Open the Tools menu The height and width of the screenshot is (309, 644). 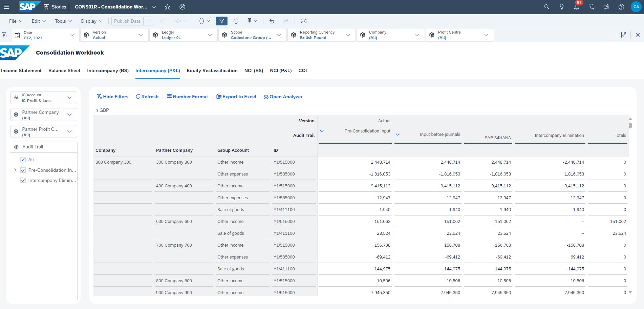click(x=63, y=21)
